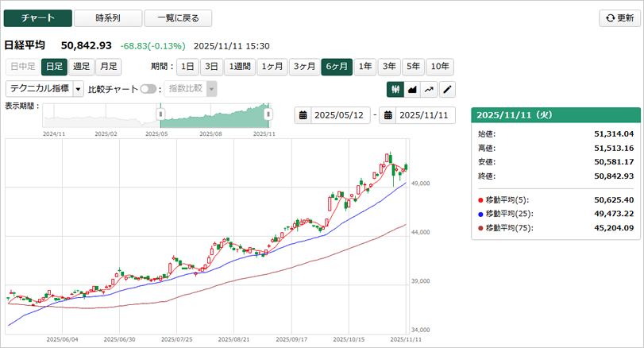Click the 2025/05/12 start date field
The width and height of the screenshot is (644, 348).
[341, 115]
